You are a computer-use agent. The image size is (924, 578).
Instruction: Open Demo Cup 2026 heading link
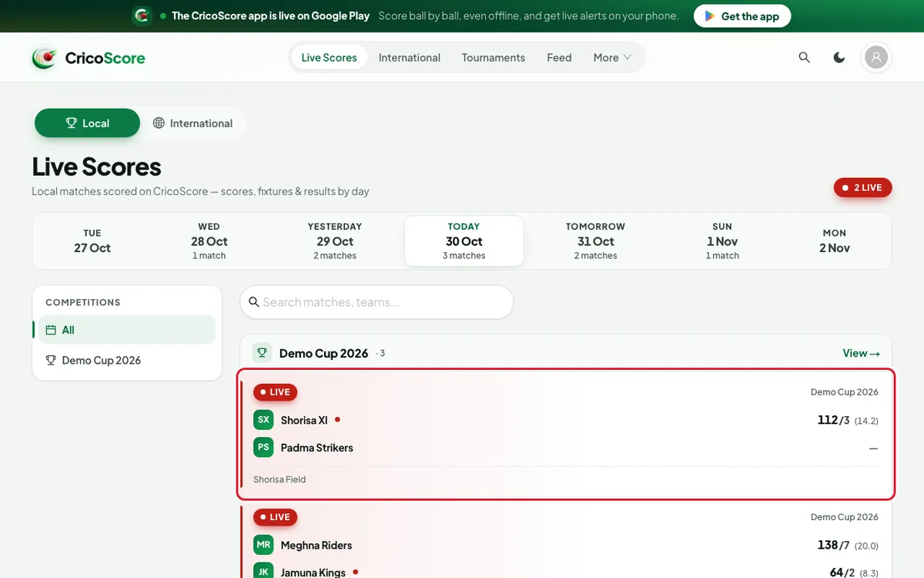[323, 353]
